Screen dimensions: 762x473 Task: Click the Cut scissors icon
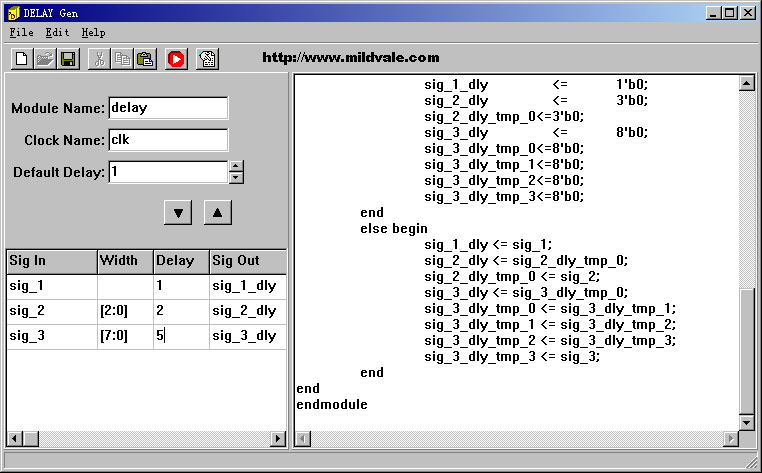[98, 59]
